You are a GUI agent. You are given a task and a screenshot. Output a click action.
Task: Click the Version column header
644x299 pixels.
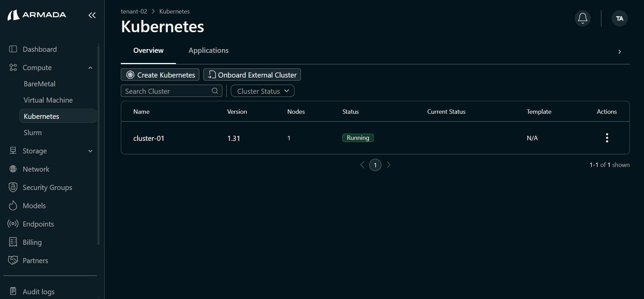pyautogui.click(x=237, y=111)
